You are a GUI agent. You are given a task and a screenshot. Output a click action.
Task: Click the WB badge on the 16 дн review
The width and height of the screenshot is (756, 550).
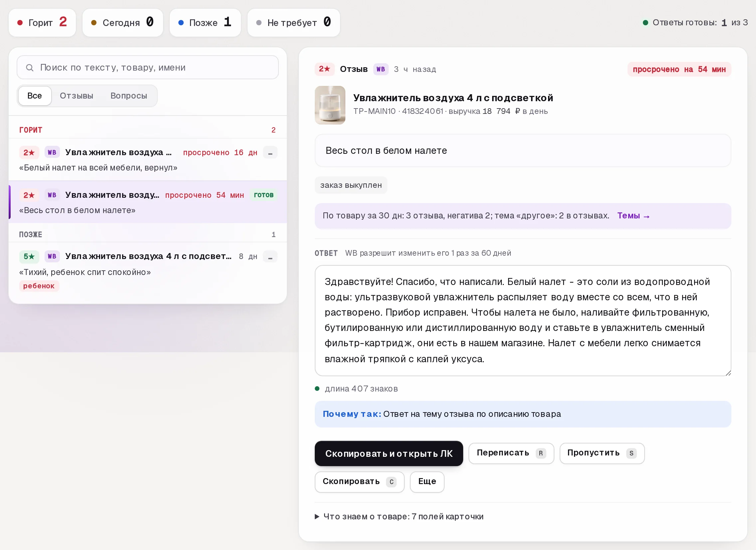[52, 152]
